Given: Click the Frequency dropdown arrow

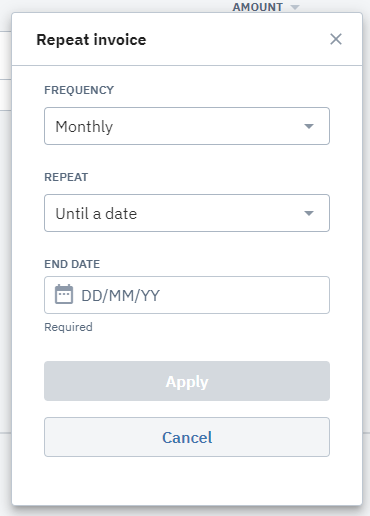Looking at the screenshot, I should pyautogui.click(x=309, y=126).
